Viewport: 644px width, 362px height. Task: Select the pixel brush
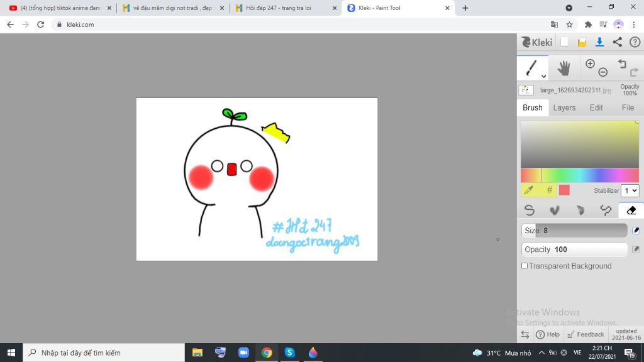coord(606,210)
